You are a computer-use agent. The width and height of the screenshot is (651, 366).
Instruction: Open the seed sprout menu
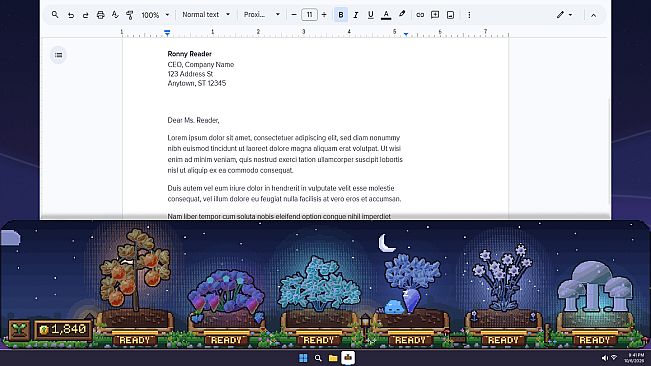[19, 330]
